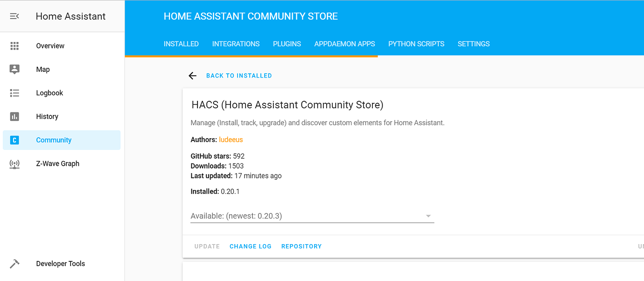Click the back arrow icon
Image resolution: width=644 pixels, height=281 pixels.
click(x=192, y=75)
